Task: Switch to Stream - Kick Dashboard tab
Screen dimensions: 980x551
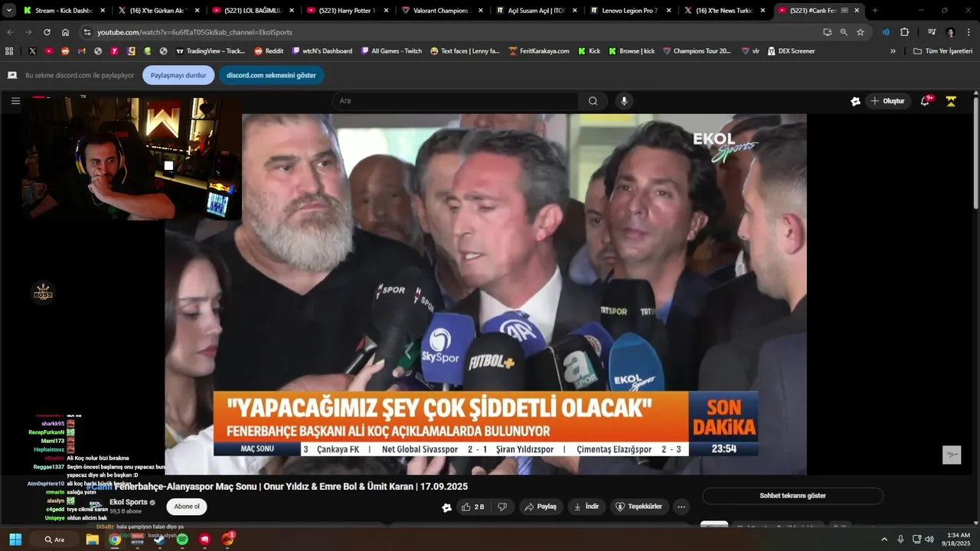Action: [x=64, y=11]
